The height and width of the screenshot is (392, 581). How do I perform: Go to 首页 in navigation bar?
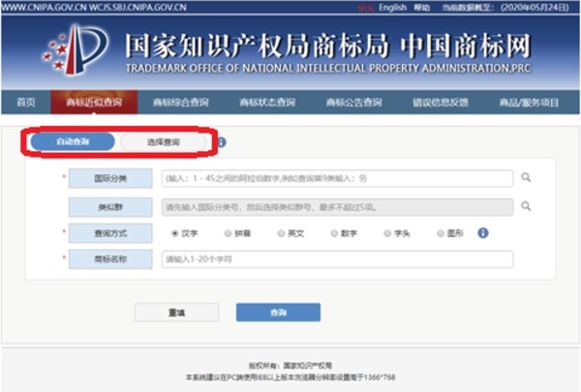(x=26, y=103)
